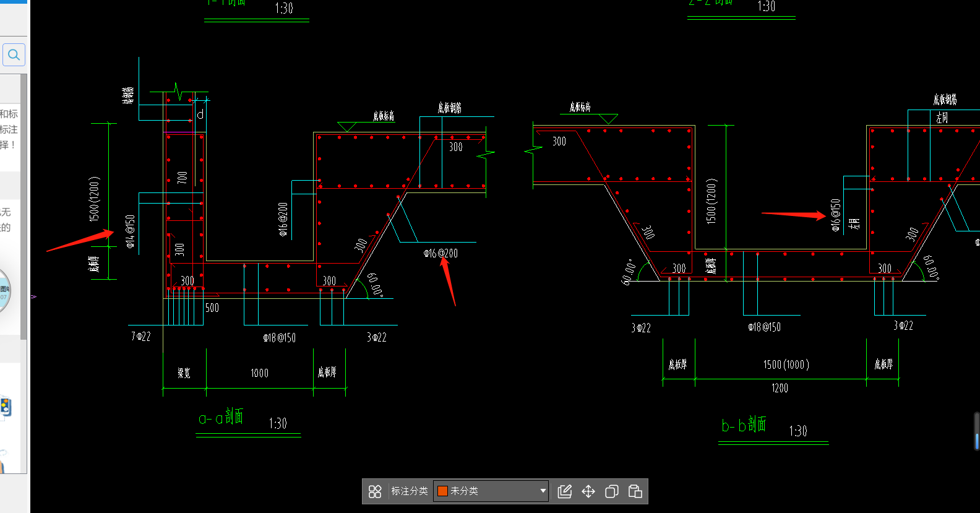Click the 标注分类 label in toolbar
This screenshot has width=980, height=513.
410,491
